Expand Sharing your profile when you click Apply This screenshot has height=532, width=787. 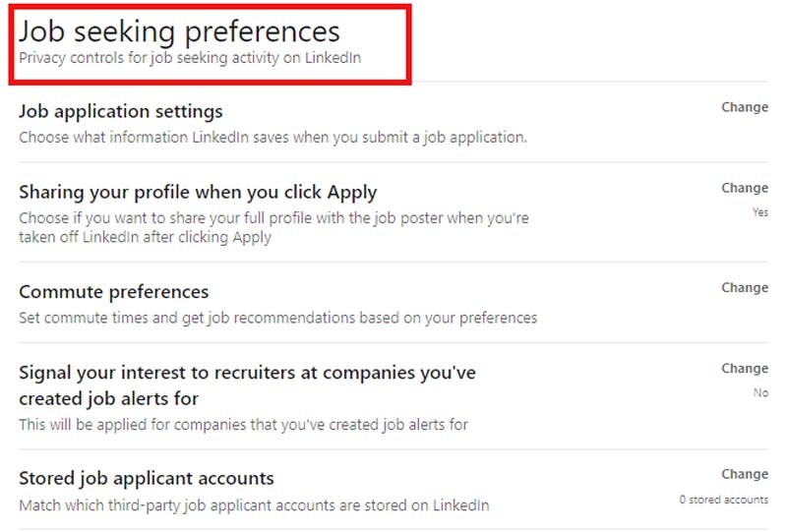198,192
